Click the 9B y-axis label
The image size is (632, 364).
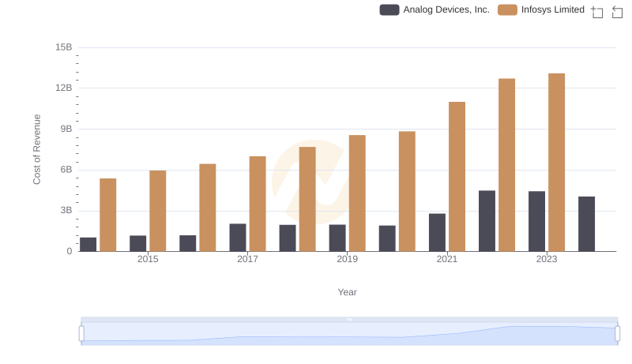tap(66, 129)
